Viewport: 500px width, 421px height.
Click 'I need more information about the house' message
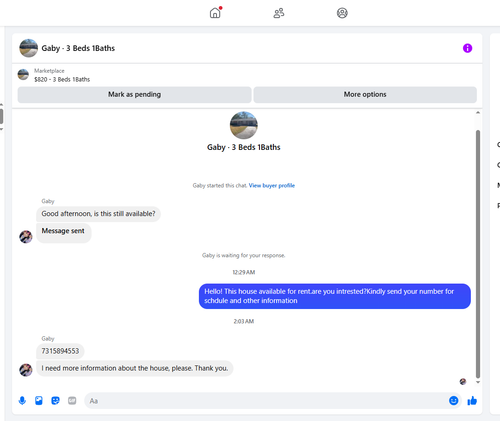(135, 368)
